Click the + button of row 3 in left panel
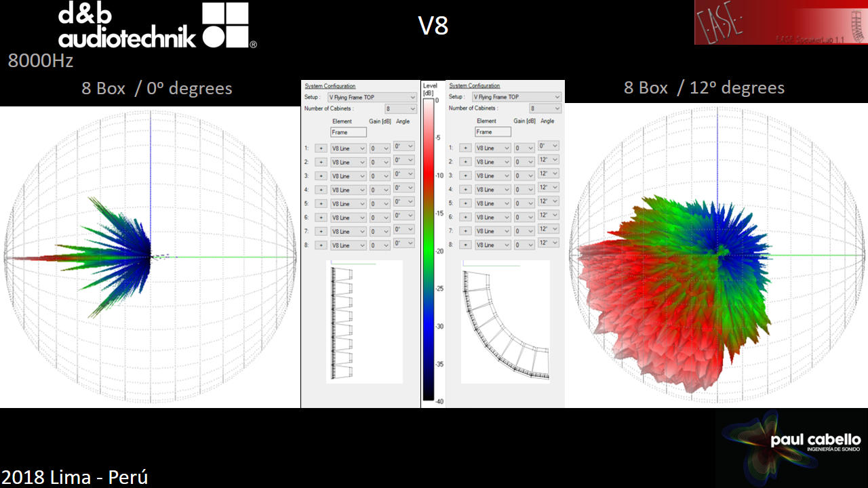Viewport: 868px width, 488px height. point(321,176)
